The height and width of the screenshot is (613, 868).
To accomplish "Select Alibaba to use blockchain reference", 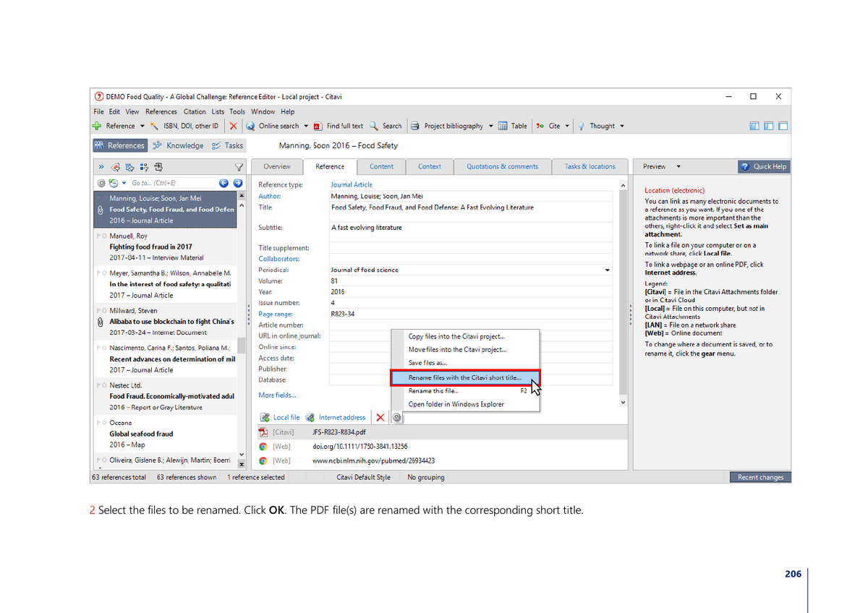I will point(165,322).
